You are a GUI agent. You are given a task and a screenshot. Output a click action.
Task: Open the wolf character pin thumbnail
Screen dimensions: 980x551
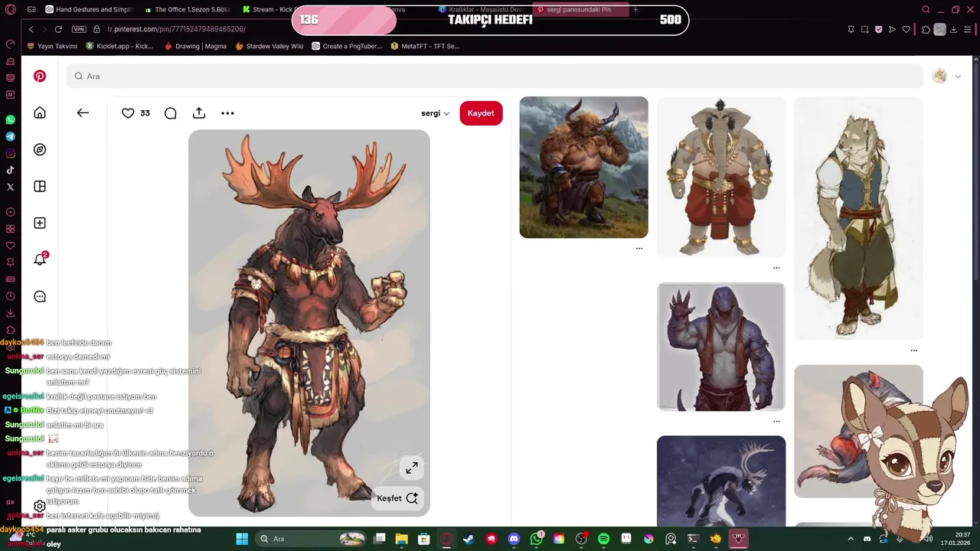pyautogui.click(x=858, y=218)
